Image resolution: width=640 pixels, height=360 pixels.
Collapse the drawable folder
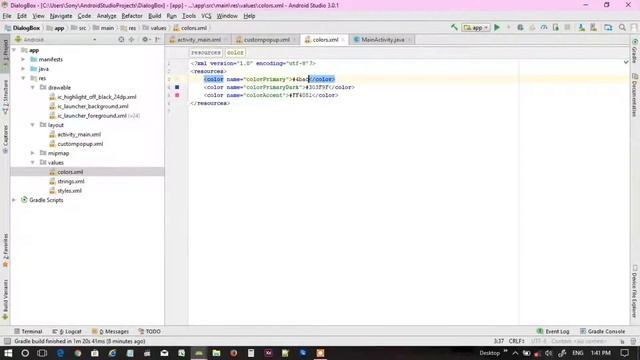click(x=33, y=88)
